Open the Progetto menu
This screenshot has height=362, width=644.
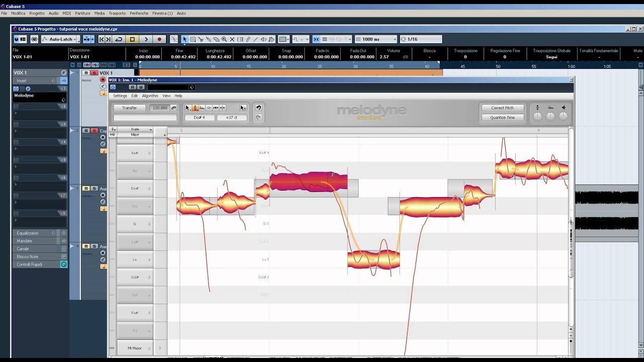(37, 13)
